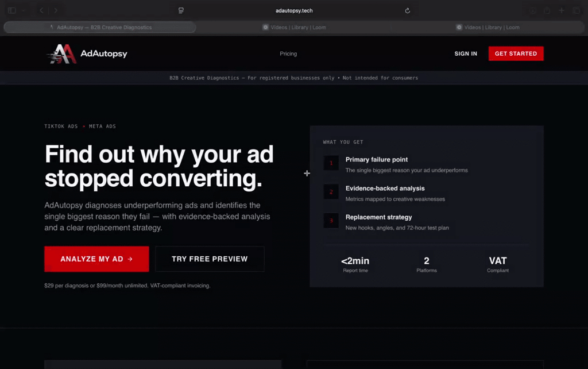Click the '$29 per diagnosis or $99/month' pricing note
588x369 pixels.
[x=127, y=286]
